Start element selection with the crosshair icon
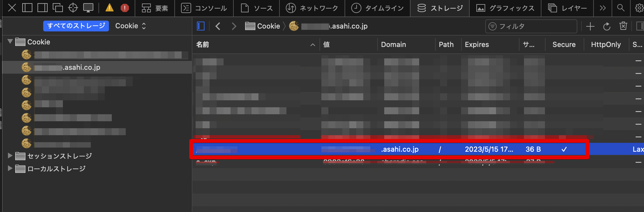644x212 pixels. point(73,8)
